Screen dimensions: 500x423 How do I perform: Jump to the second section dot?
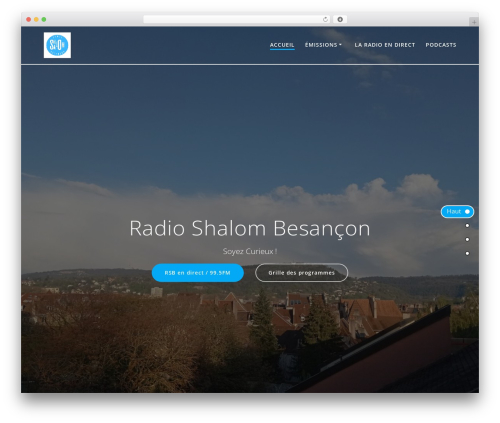(467, 226)
